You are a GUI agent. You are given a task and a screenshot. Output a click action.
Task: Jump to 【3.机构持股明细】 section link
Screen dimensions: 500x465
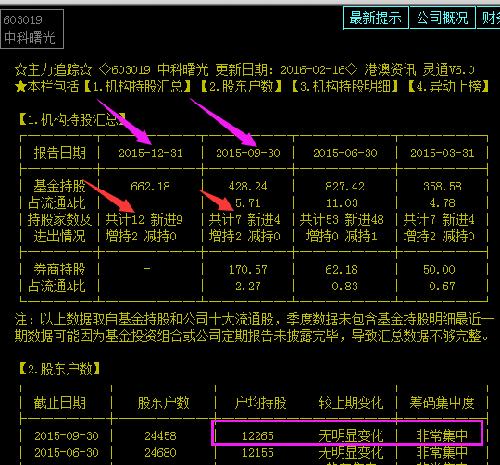pyautogui.click(x=345, y=86)
